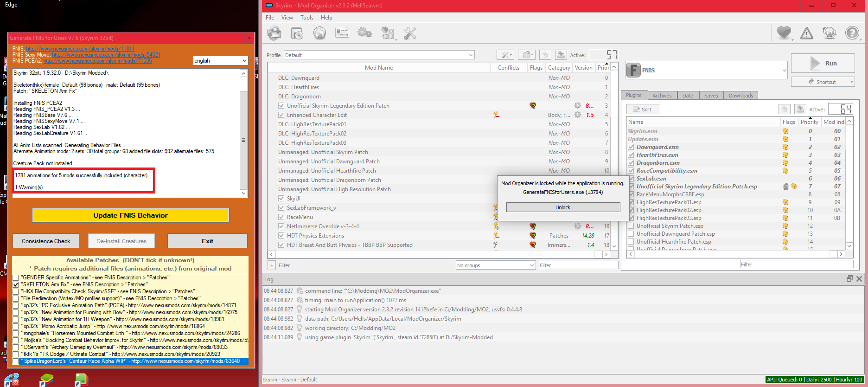Click the Update FNIS Behavior button

coord(130,215)
